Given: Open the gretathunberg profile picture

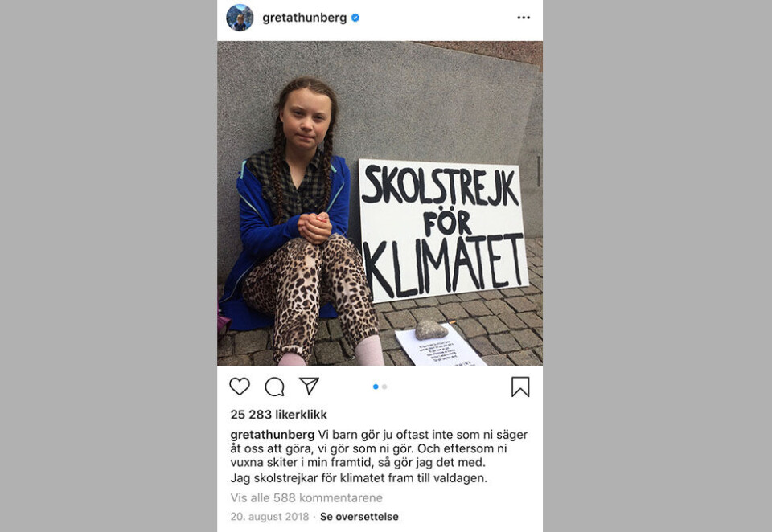Looking at the screenshot, I should pos(240,18).
